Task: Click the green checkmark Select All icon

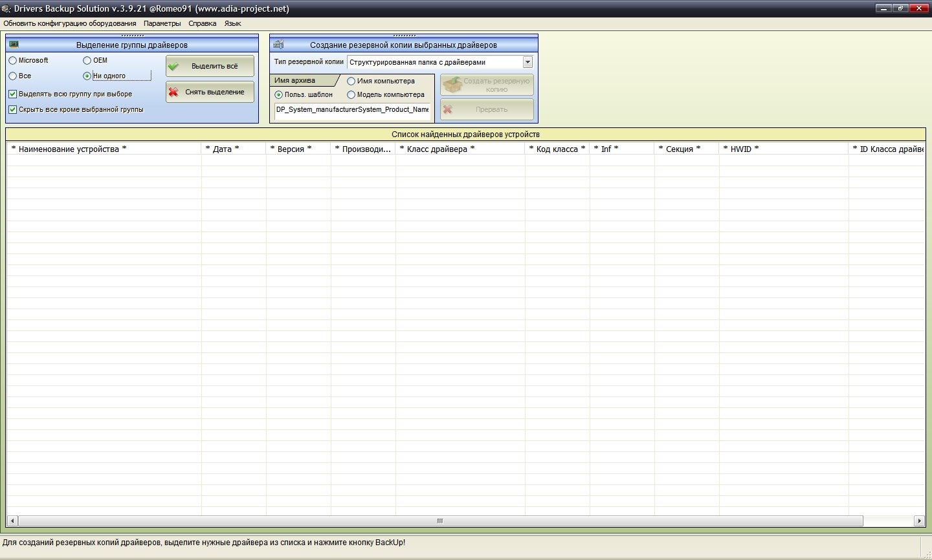Action: tap(173, 66)
